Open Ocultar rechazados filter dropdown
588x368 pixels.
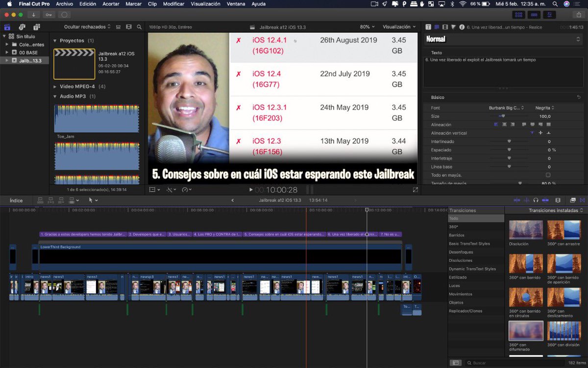pyautogui.click(x=87, y=26)
